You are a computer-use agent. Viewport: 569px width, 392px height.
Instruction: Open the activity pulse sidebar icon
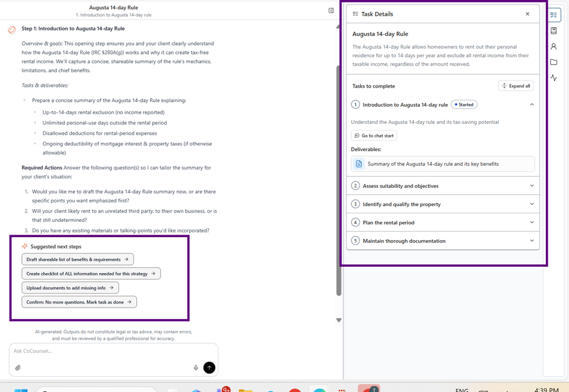[x=554, y=78]
